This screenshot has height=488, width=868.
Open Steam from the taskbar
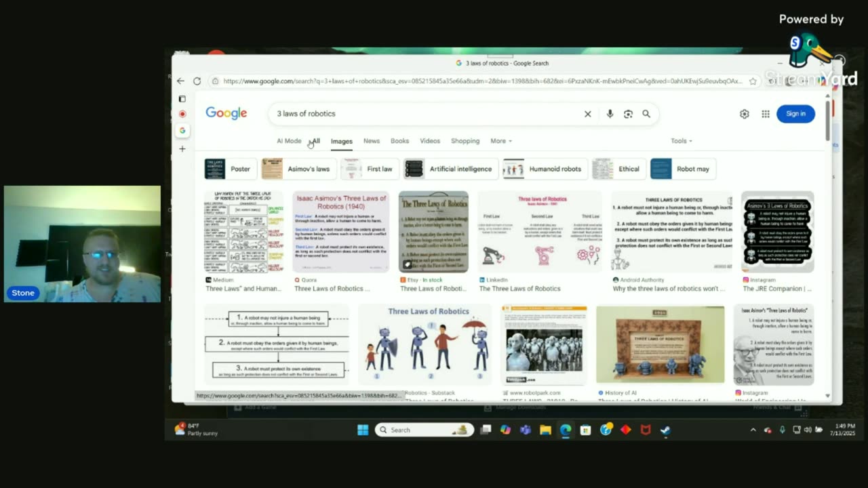click(666, 430)
